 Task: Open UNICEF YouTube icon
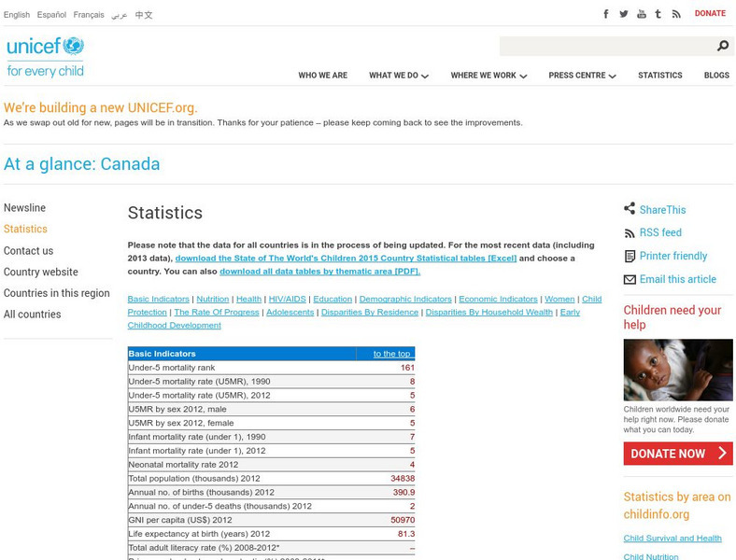(641, 14)
